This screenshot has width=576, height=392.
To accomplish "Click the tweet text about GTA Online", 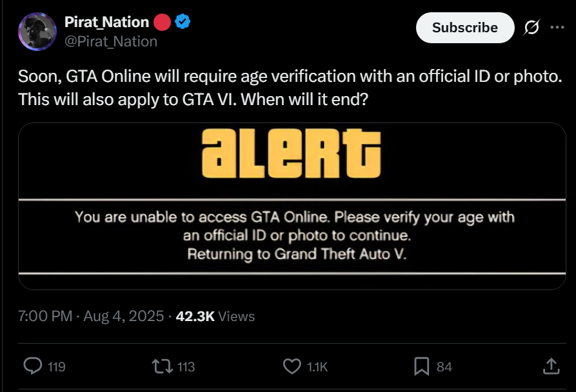I will pos(290,89).
